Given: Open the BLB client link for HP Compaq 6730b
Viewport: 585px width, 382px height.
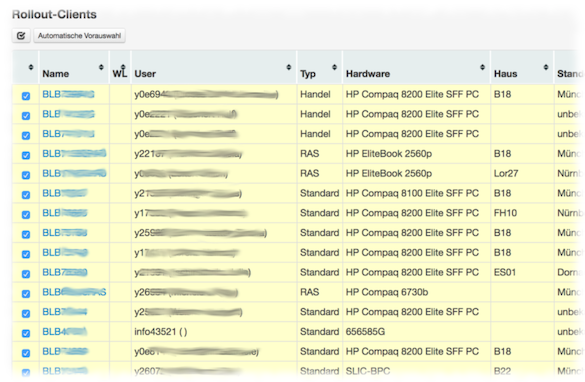Looking at the screenshot, I should coord(74,292).
